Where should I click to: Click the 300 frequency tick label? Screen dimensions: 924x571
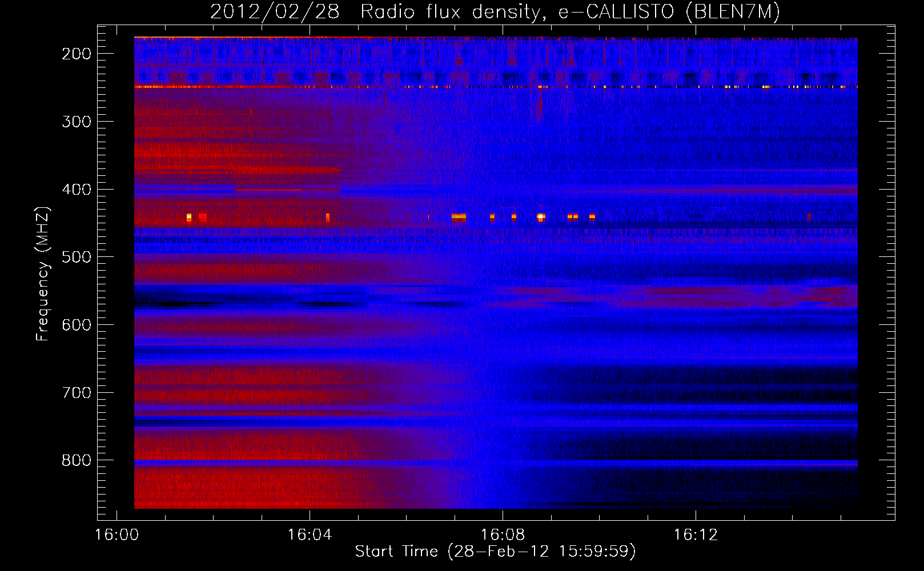coord(77,122)
